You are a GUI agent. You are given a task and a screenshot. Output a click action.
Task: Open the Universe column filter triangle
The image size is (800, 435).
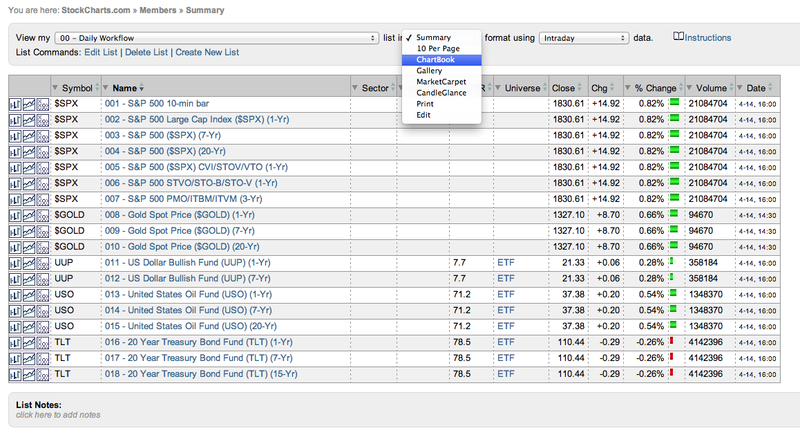[498, 88]
